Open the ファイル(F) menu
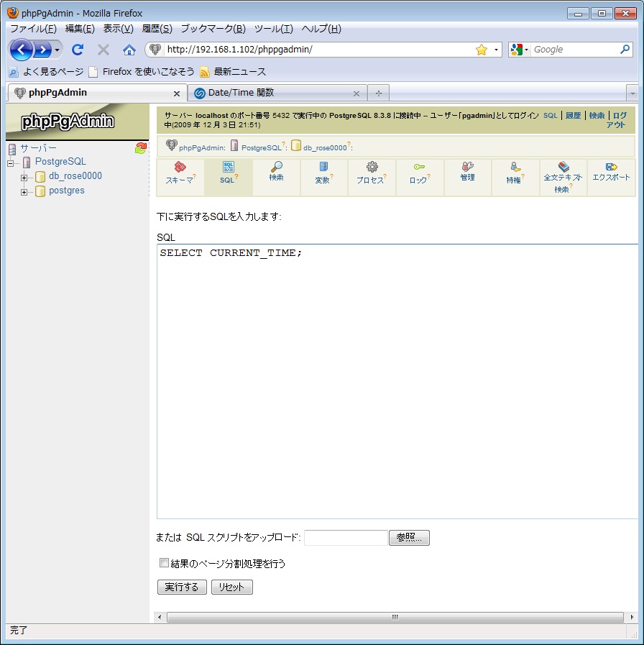The width and height of the screenshot is (644, 645). 33,29
